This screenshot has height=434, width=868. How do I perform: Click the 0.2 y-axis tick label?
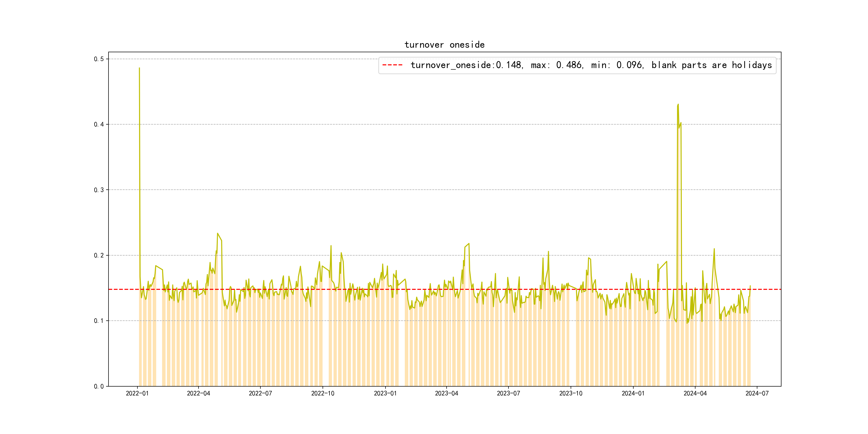(99, 255)
